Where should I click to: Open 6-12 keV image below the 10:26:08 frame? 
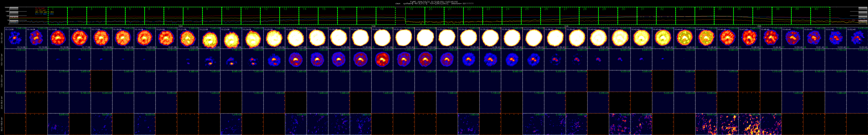[x=296, y=59]
